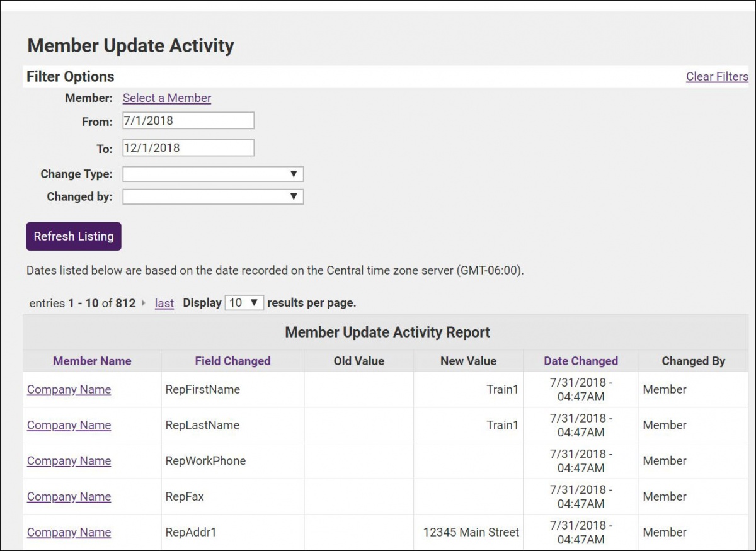The height and width of the screenshot is (551, 756).
Task: Click the Refresh Listing button
Action: (x=73, y=236)
